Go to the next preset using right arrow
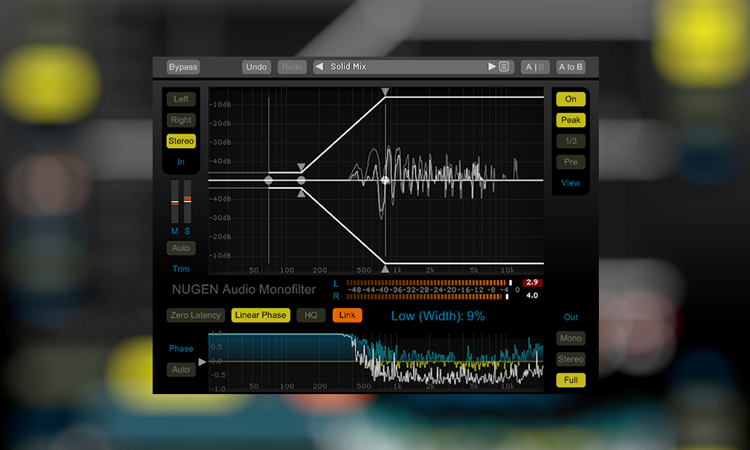Image resolution: width=750 pixels, height=450 pixels. [491, 67]
